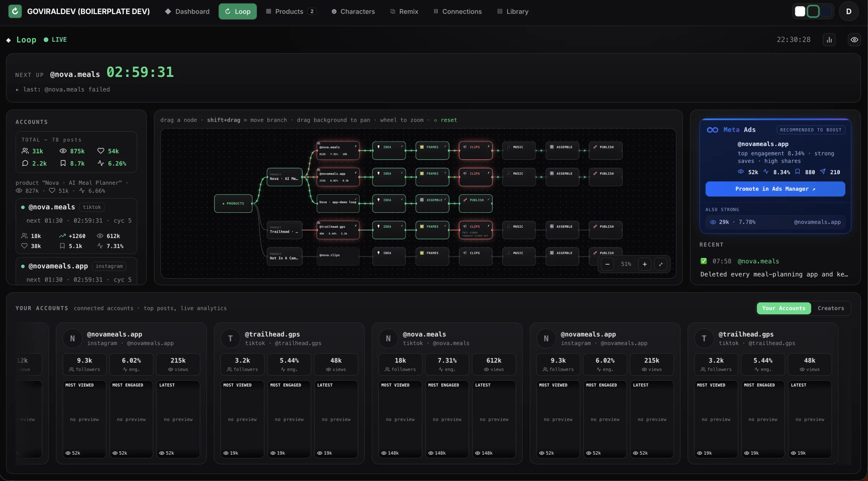This screenshot has height=481, width=868.
Task: Click PUBLISH rocket icon in app-demo loop row
Action: tap(465, 200)
